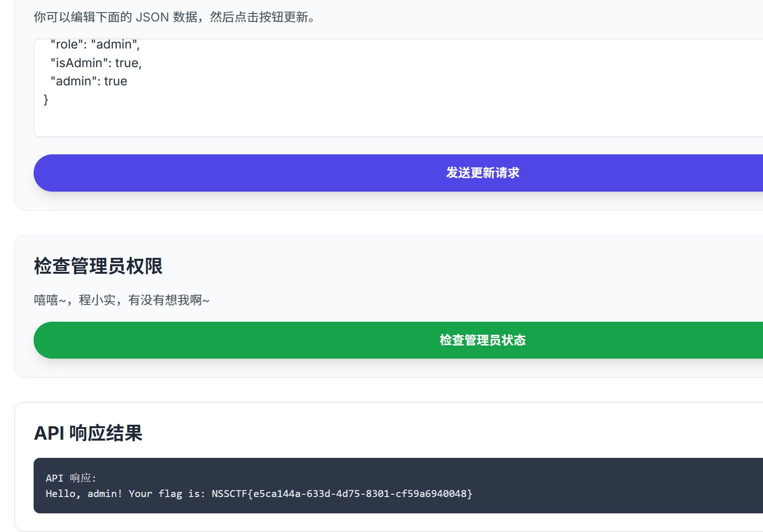Click the "Hello, admin!" response text
The image size is (763, 532).
(84, 494)
